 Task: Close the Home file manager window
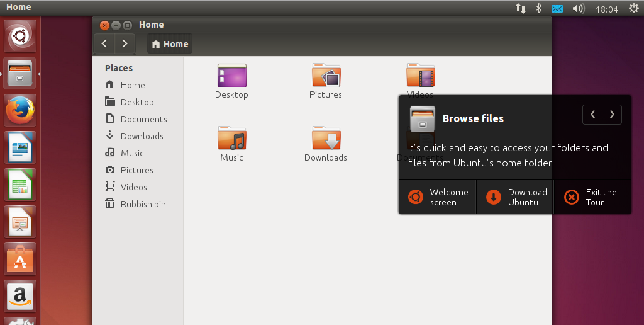[104, 25]
